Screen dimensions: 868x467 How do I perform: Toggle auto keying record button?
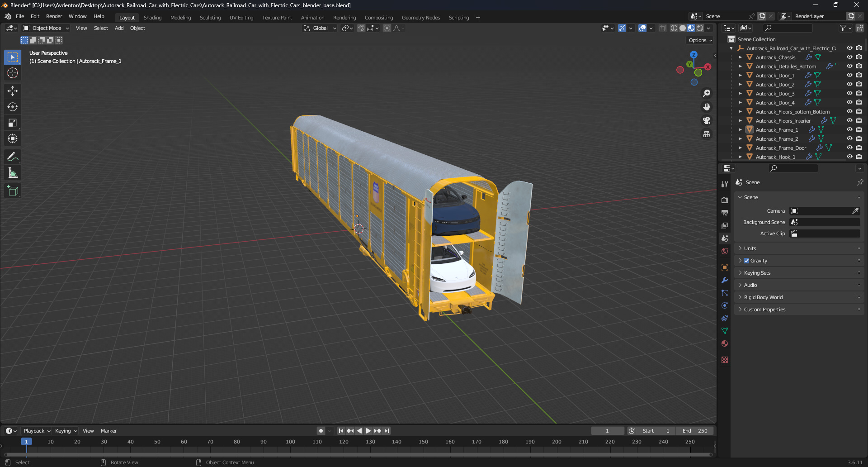point(321,431)
